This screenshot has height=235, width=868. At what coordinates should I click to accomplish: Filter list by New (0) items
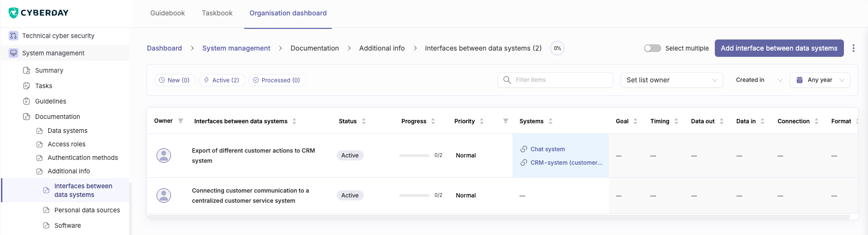pyautogui.click(x=174, y=80)
